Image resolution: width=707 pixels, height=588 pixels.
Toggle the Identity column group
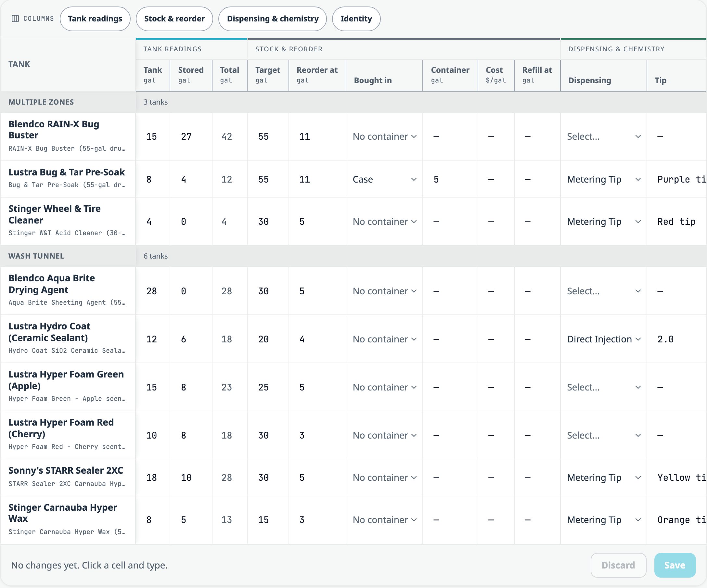click(356, 19)
